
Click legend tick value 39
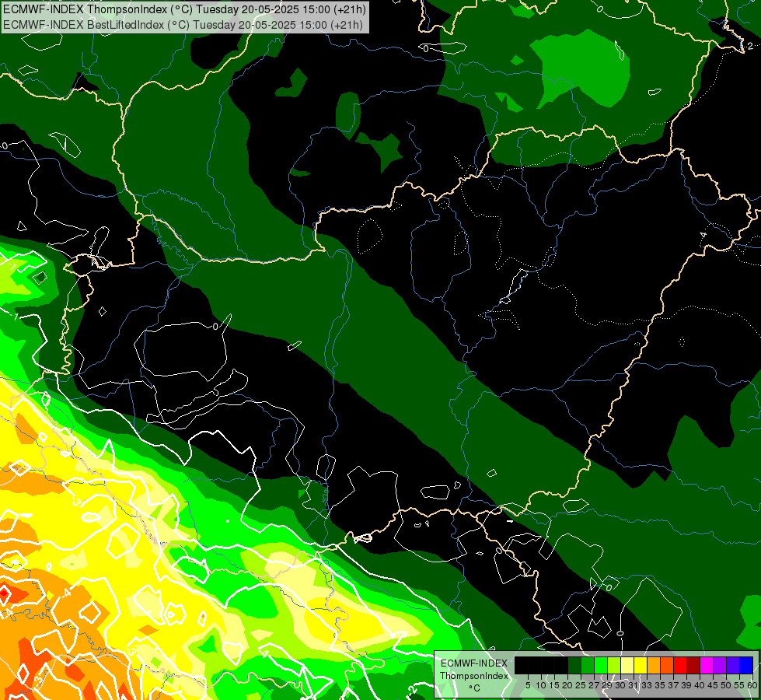coord(686,685)
